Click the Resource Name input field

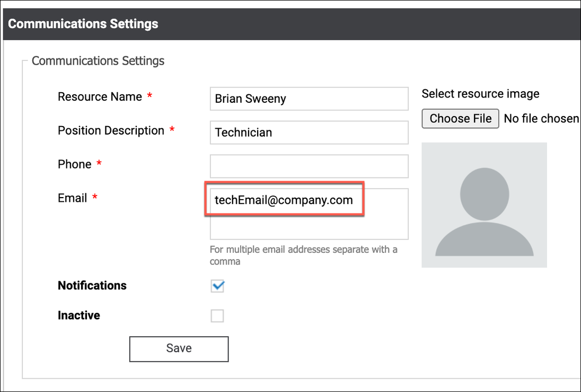(x=309, y=99)
